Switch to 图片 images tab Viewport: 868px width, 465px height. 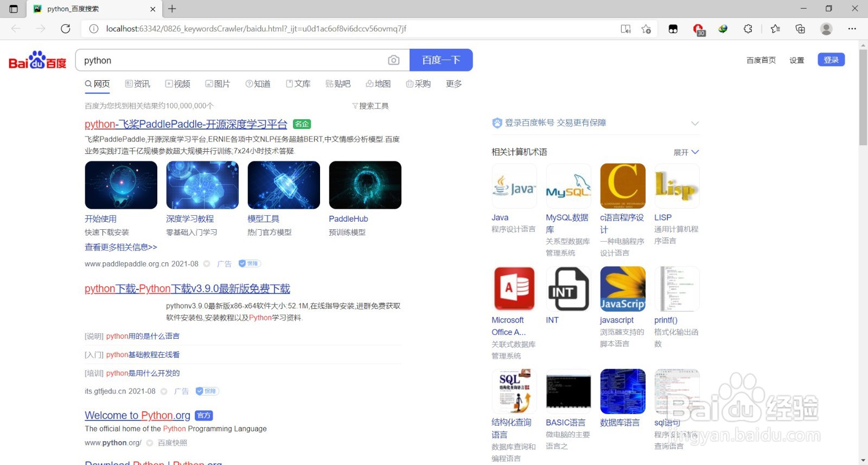click(218, 84)
